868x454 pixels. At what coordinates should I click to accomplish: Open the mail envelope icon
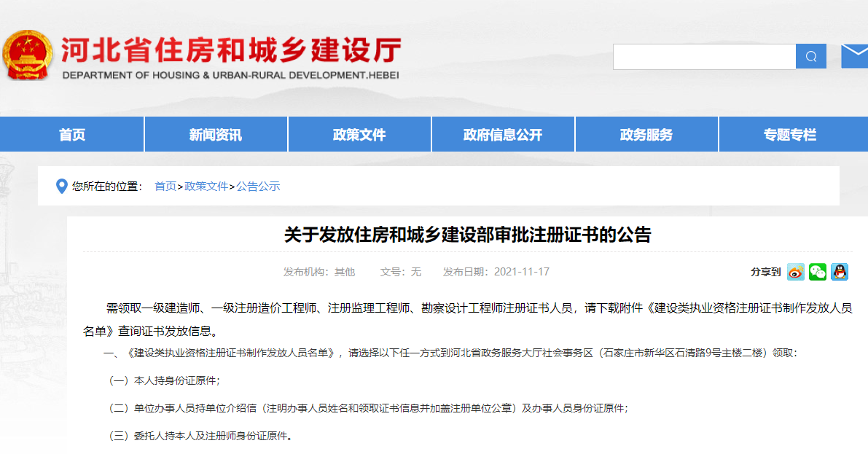click(854, 56)
